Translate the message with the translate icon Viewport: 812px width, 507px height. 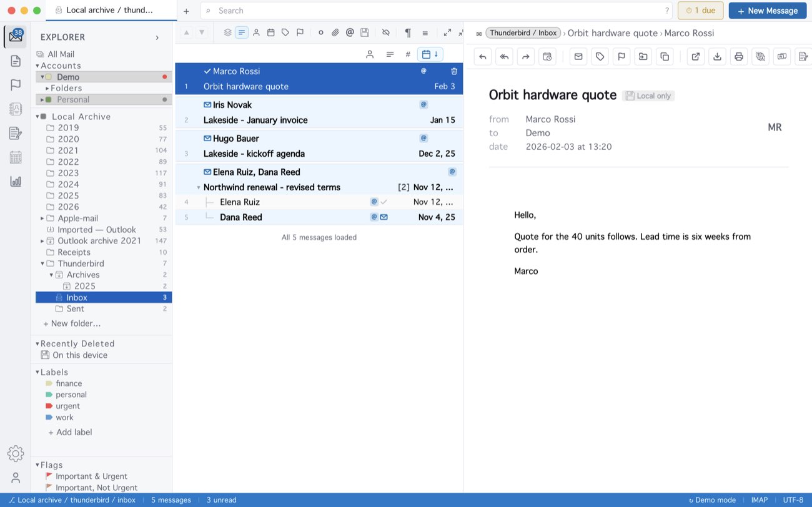point(760,57)
